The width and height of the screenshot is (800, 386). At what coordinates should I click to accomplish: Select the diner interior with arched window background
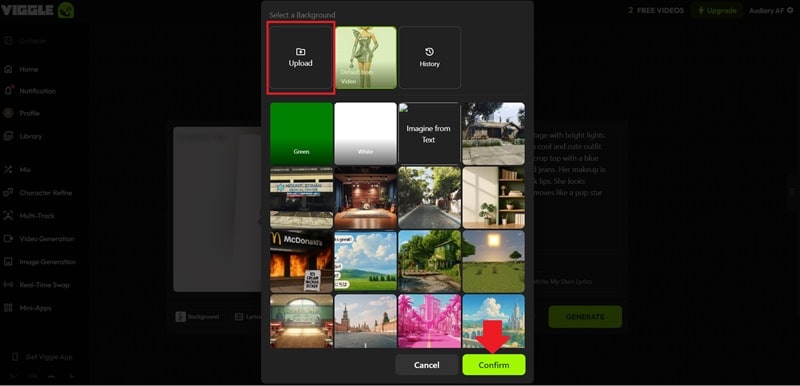click(x=301, y=321)
